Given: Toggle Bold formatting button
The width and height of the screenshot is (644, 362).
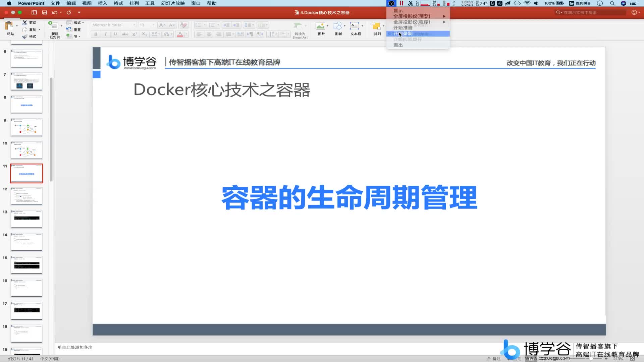Looking at the screenshot, I should (96, 34).
